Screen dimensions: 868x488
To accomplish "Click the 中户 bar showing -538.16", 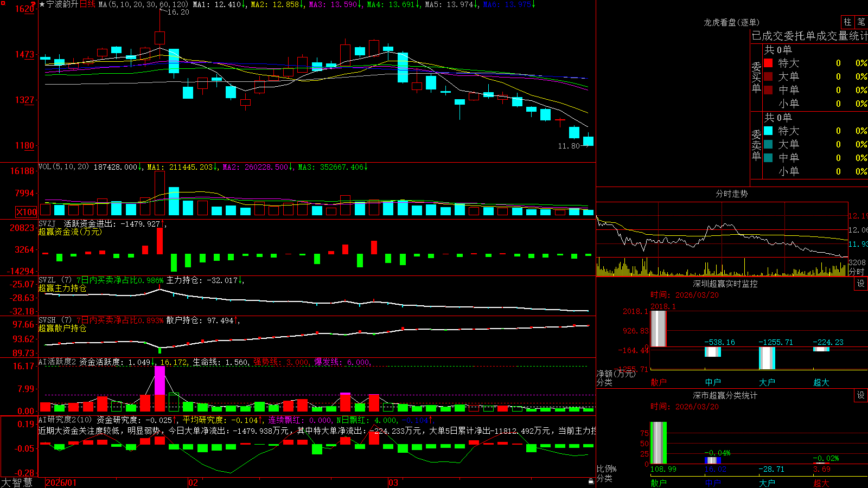I will click(713, 352).
